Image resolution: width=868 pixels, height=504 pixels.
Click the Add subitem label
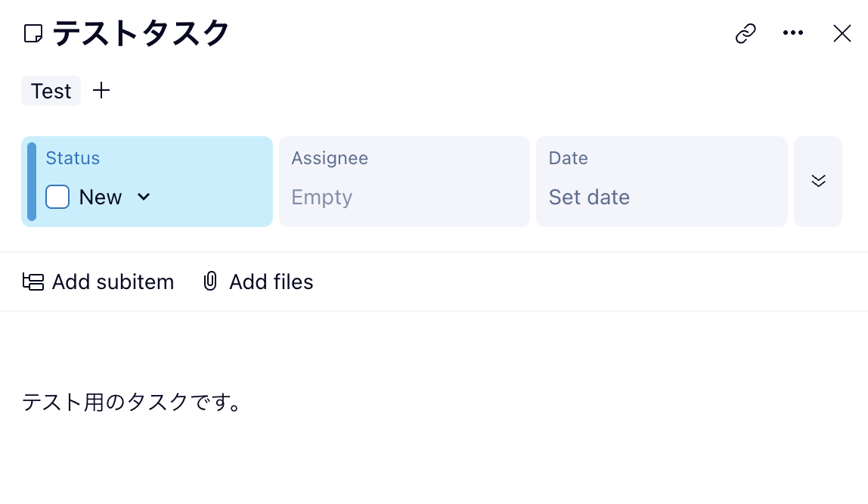113,282
